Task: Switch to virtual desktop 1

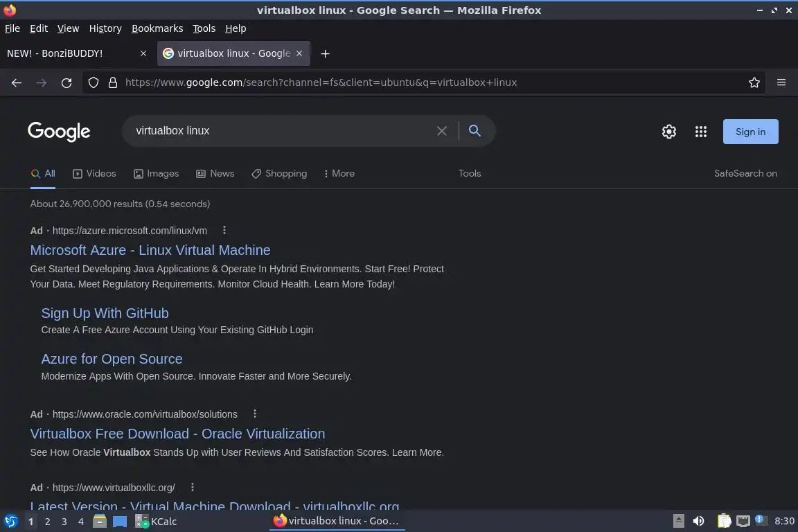Action: tap(30, 522)
